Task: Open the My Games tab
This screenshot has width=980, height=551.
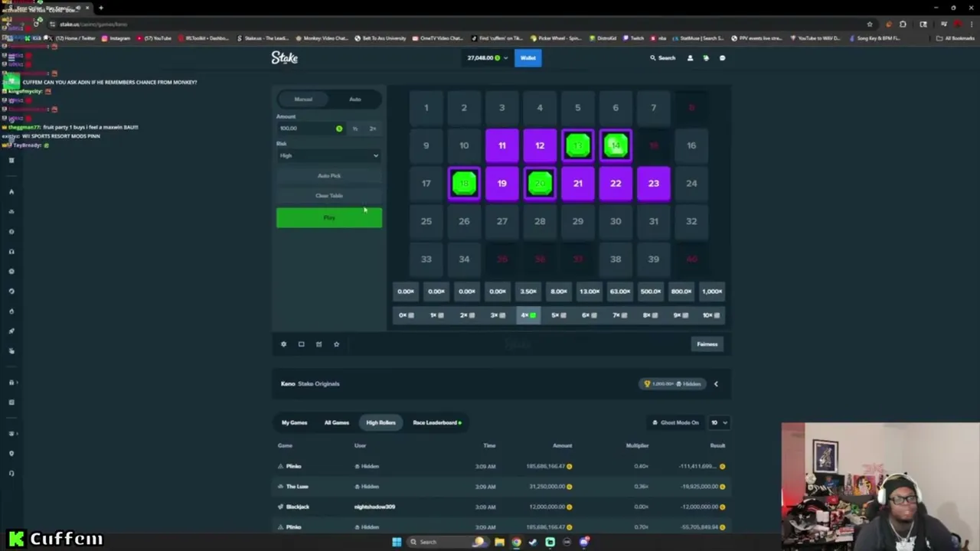Action: tap(294, 422)
